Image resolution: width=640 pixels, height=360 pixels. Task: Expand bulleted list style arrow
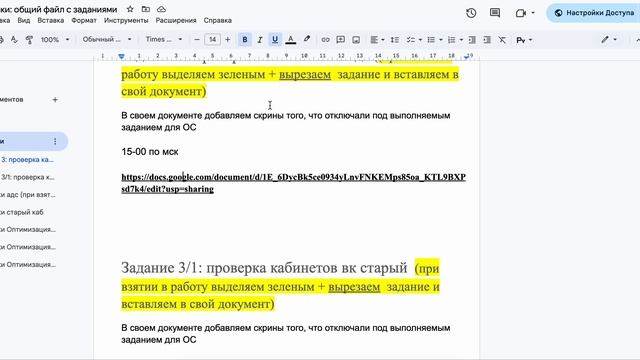tap(441, 40)
